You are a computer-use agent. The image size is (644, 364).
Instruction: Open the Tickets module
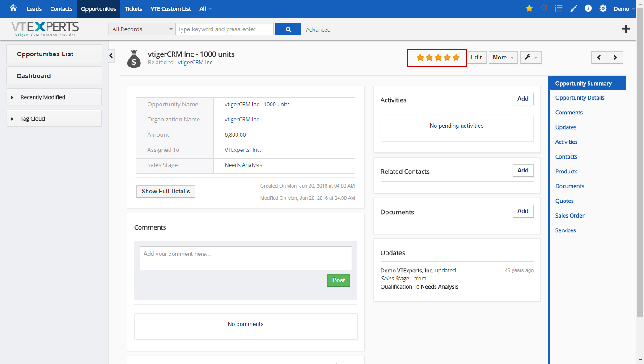133,9
